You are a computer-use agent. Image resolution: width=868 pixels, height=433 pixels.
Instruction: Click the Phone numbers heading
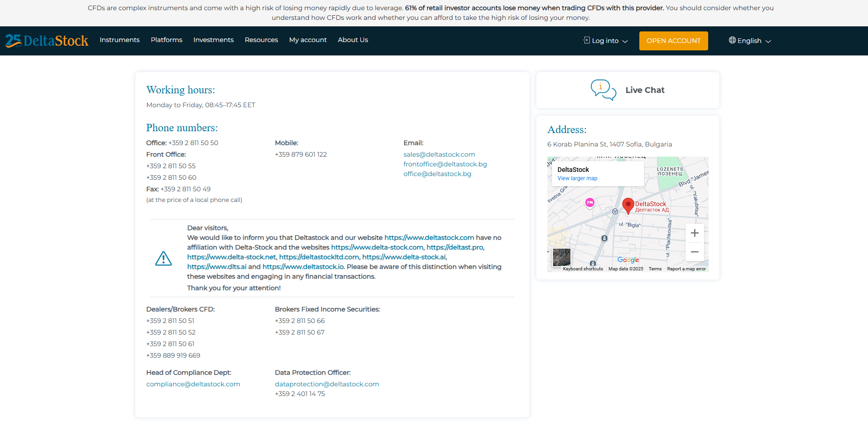point(182,128)
